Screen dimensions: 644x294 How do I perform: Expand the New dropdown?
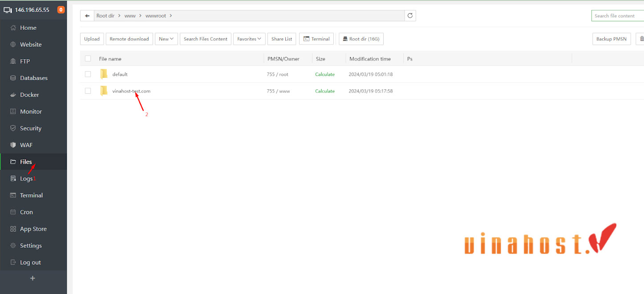[x=166, y=39]
